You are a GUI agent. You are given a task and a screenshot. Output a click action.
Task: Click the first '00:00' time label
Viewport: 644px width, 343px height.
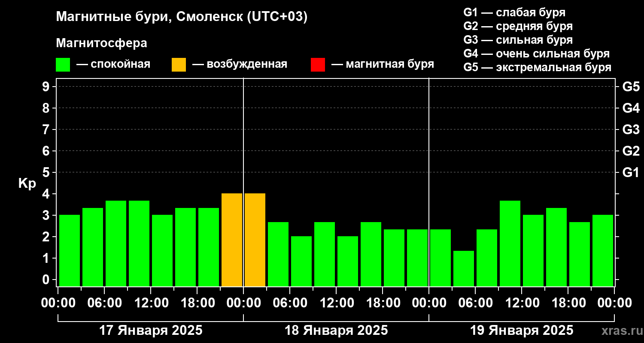tap(58, 303)
